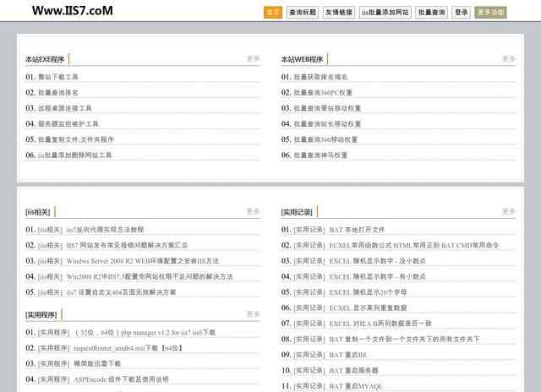Show 更多 items in the [iis相关] section
This screenshot has width=541, height=392.
(253, 211)
